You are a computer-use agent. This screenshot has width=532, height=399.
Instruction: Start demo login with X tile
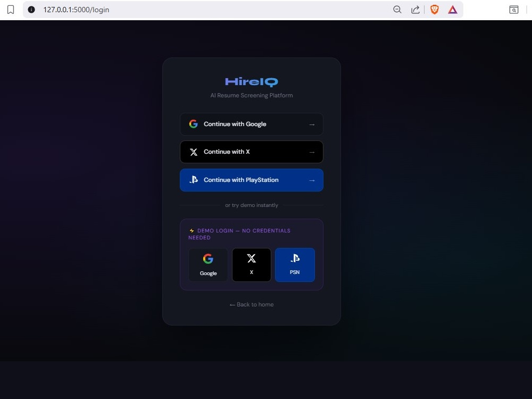[x=252, y=264]
